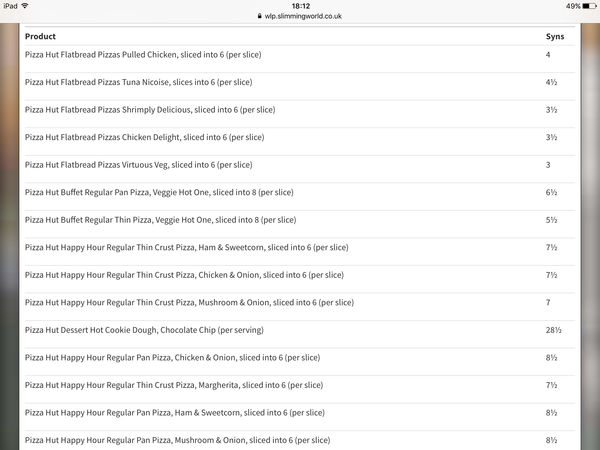Click Syns 8½ for Pan Pizza Chicken & Onion
Viewport: 600px width, 450px height.
[x=551, y=358]
